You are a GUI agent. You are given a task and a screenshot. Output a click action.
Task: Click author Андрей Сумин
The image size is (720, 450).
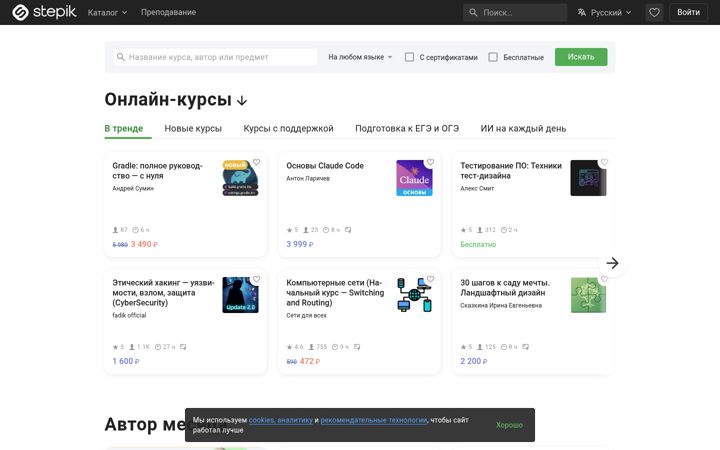tap(133, 188)
